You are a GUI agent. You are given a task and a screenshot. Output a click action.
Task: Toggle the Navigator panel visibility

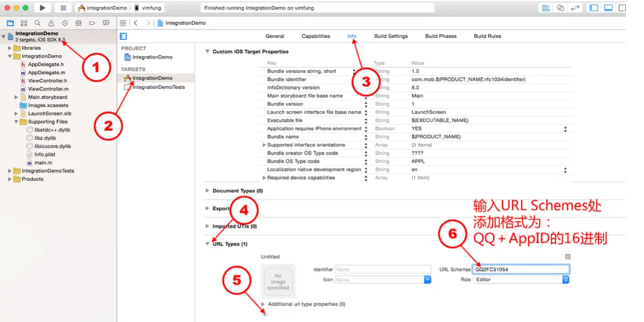(x=594, y=8)
